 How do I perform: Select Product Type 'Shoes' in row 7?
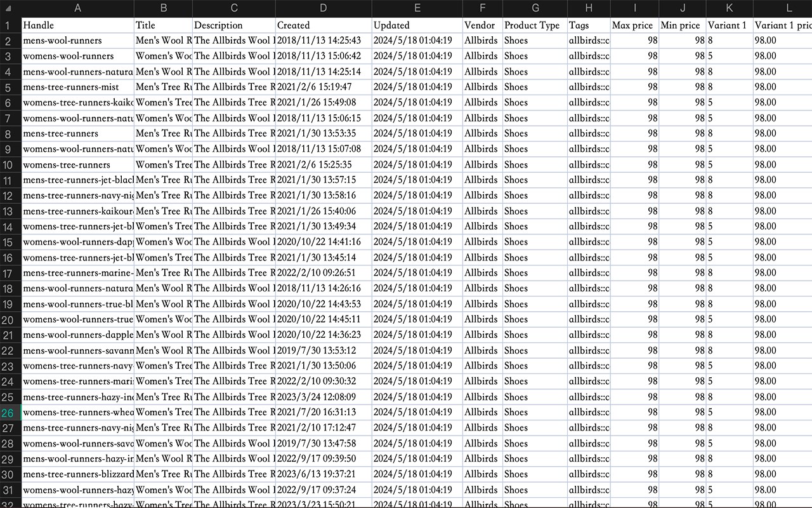click(535, 118)
